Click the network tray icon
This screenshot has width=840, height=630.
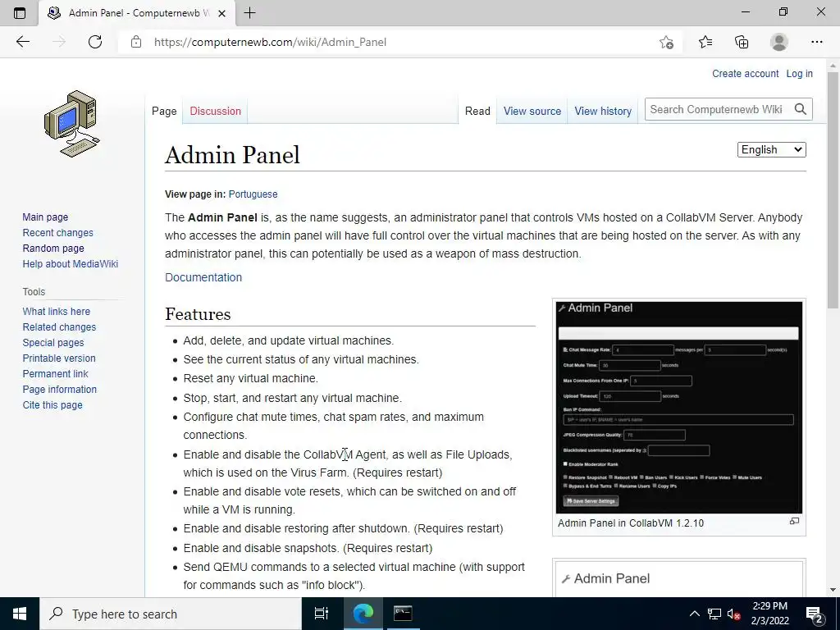point(714,614)
